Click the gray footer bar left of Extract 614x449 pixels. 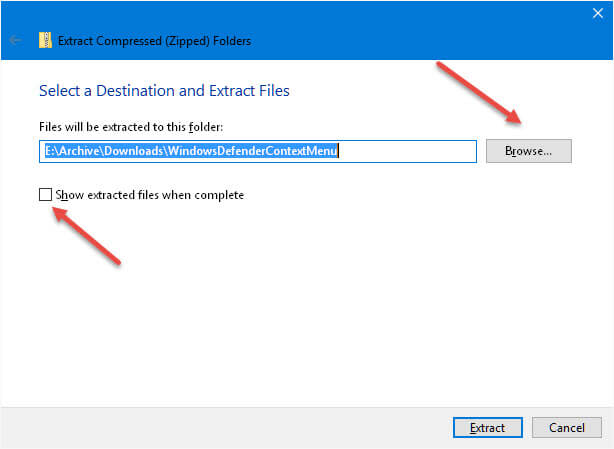coord(225,427)
